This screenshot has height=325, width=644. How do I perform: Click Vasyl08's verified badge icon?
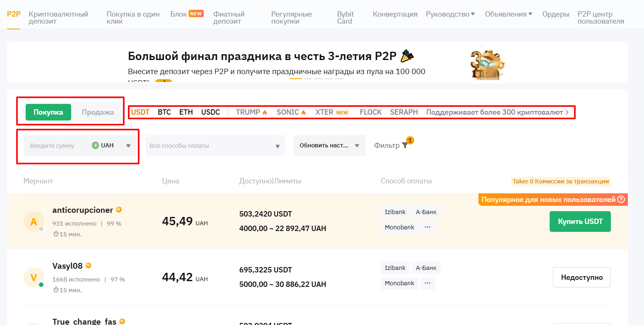[x=88, y=266]
